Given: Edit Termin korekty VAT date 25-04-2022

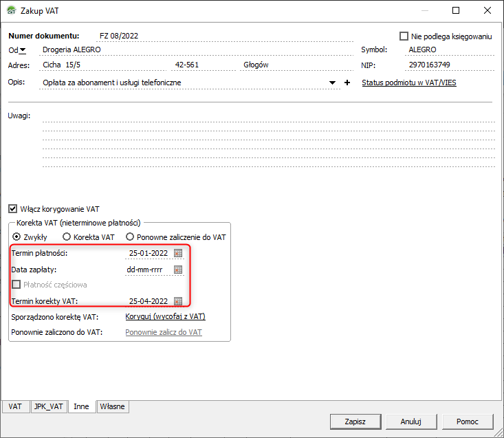Looking at the screenshot, I should pyautogui.click(x=149, y=301).
